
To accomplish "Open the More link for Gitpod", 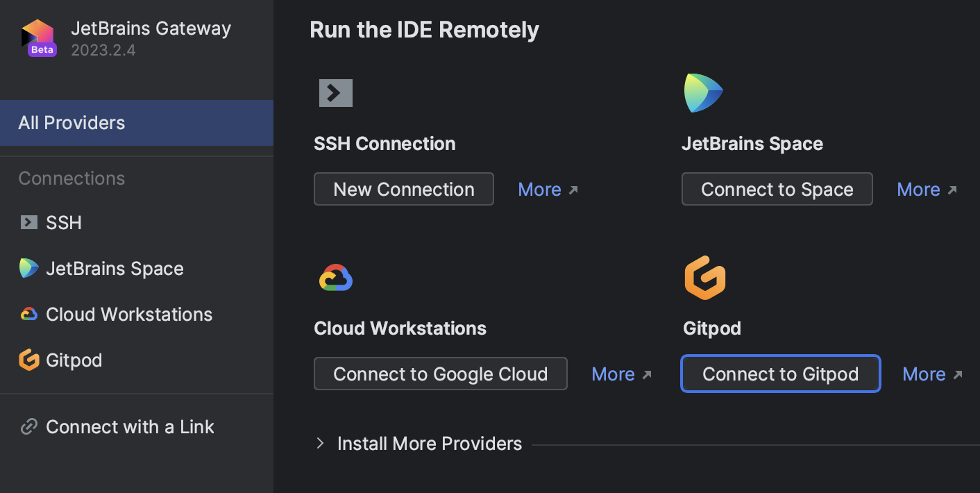I will coord(924,374).
